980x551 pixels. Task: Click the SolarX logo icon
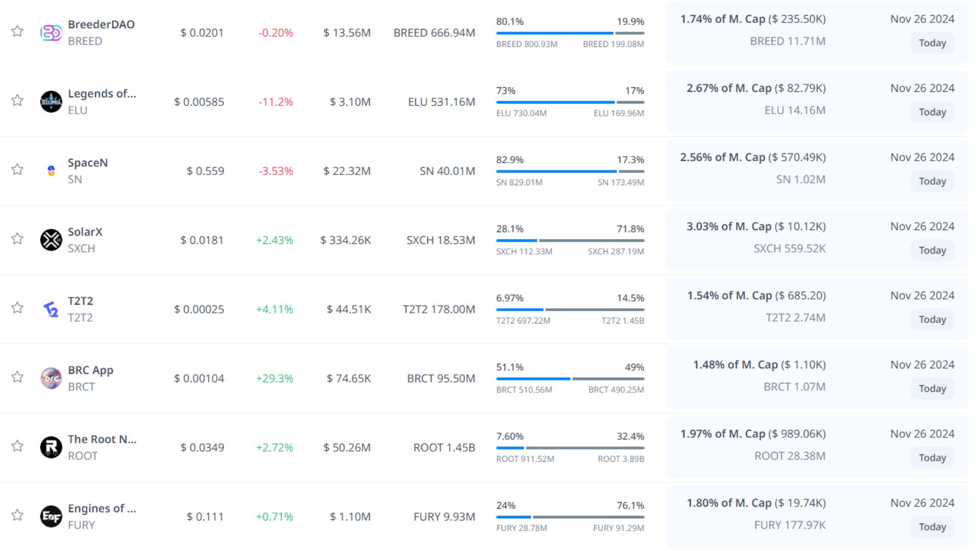pyautogui.click(x=51, y=240)
